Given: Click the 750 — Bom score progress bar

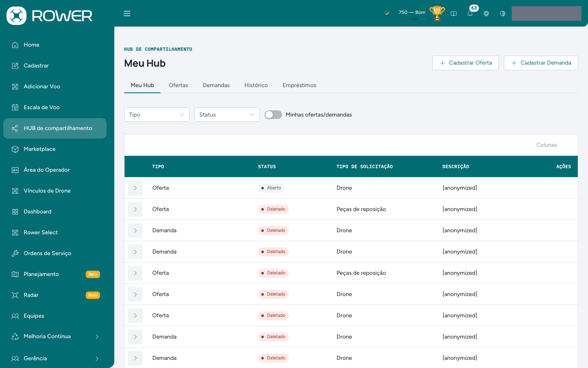Looking at the screenshot, I should coord(412,19).
